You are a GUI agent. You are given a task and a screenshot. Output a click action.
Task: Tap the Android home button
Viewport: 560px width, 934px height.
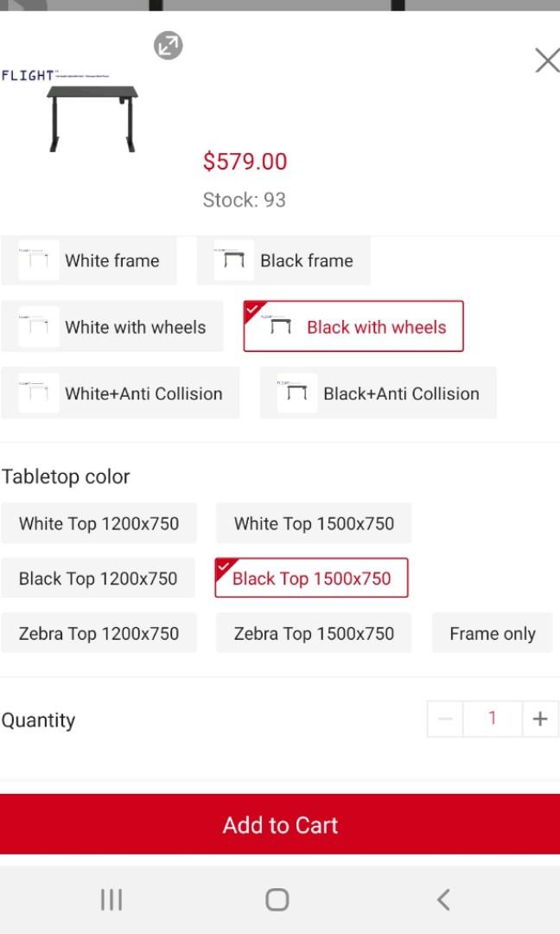[277, 899]
